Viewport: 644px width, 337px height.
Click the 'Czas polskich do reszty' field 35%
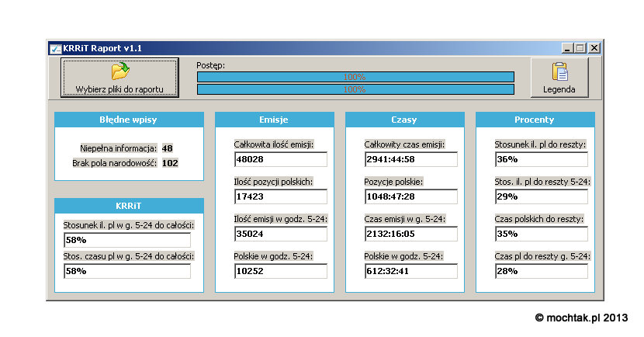tap(542, 234)
